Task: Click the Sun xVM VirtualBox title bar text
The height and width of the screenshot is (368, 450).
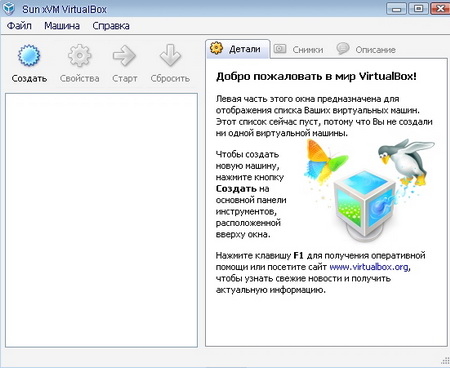Action: tap(64, 9)
